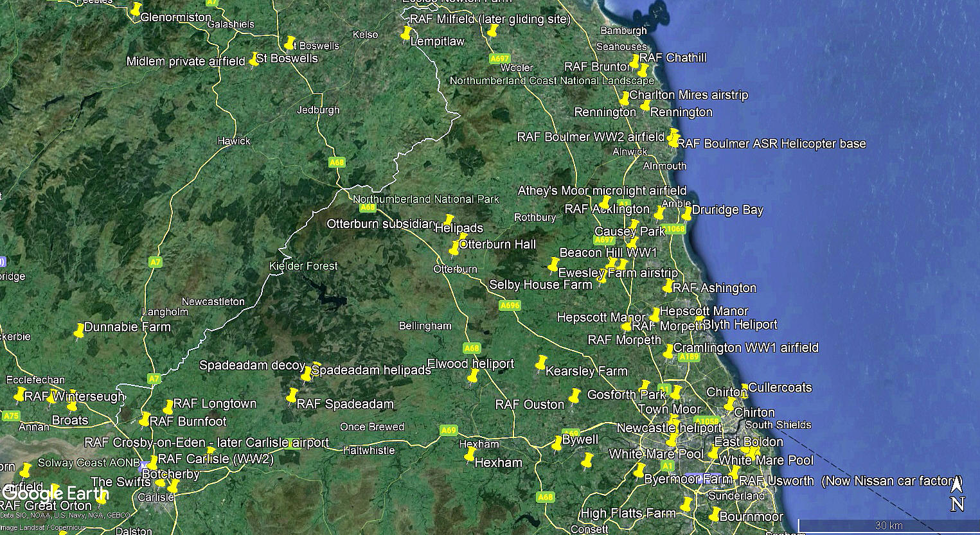Click the South Shields town label
This screenshot has width=980, height=535.
pyautogui.click(x=778, y=425)
